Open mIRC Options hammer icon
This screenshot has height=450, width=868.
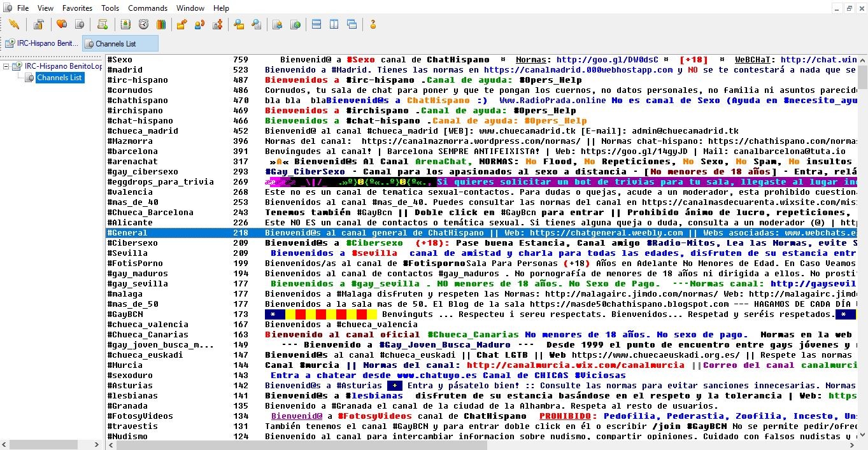[x=38, y=25]
